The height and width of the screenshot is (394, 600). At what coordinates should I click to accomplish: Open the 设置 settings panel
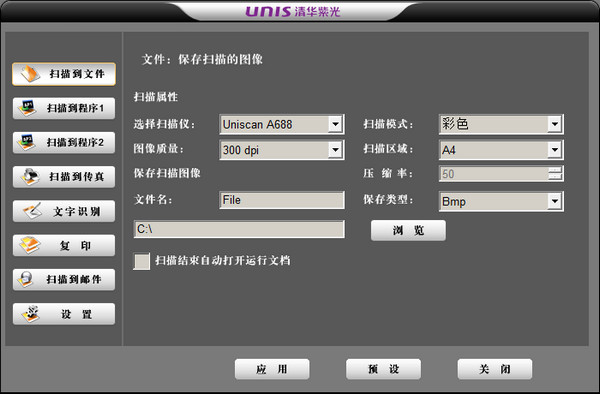(x=64, y=314)
